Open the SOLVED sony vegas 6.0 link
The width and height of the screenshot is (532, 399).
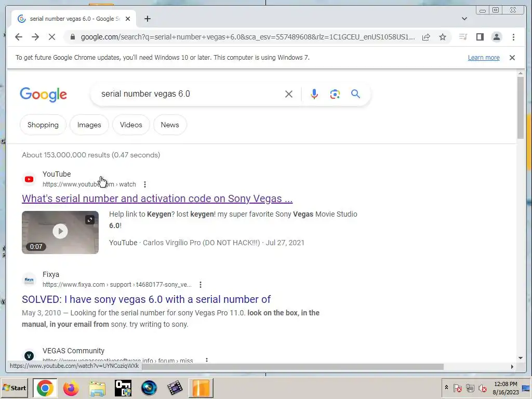[x=146, y=299]
